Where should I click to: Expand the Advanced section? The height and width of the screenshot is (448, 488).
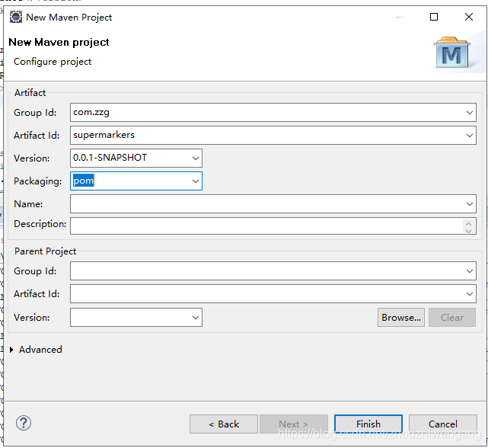pyautogui.click(x=11, y=350)
